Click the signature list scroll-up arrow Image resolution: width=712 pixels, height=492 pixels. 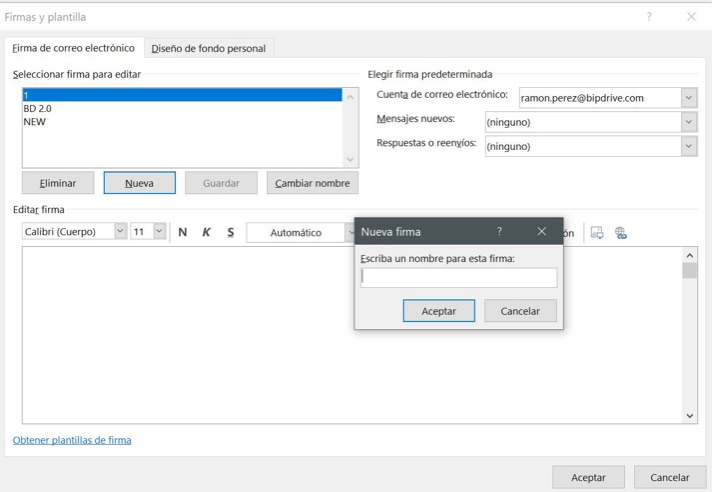350,97
